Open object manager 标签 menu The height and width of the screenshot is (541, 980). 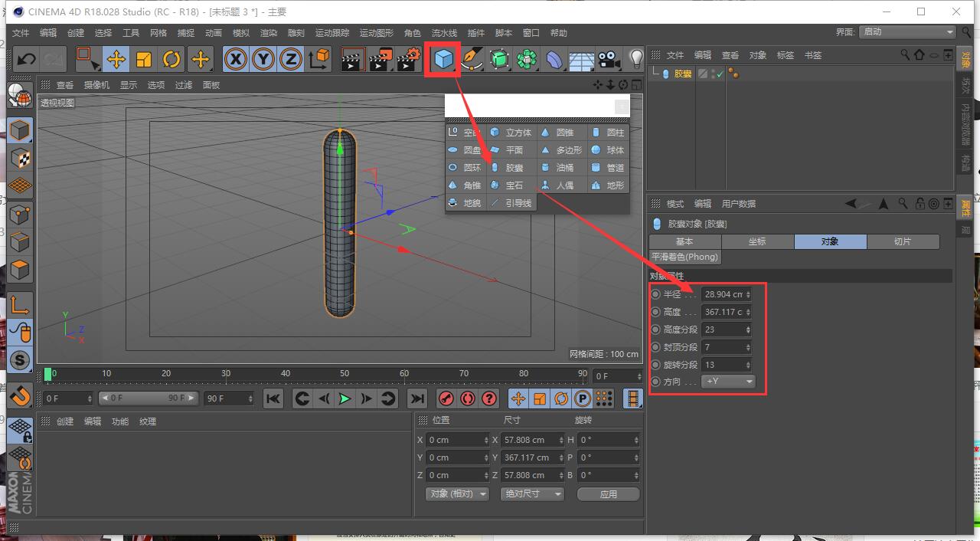pos(786,55)
